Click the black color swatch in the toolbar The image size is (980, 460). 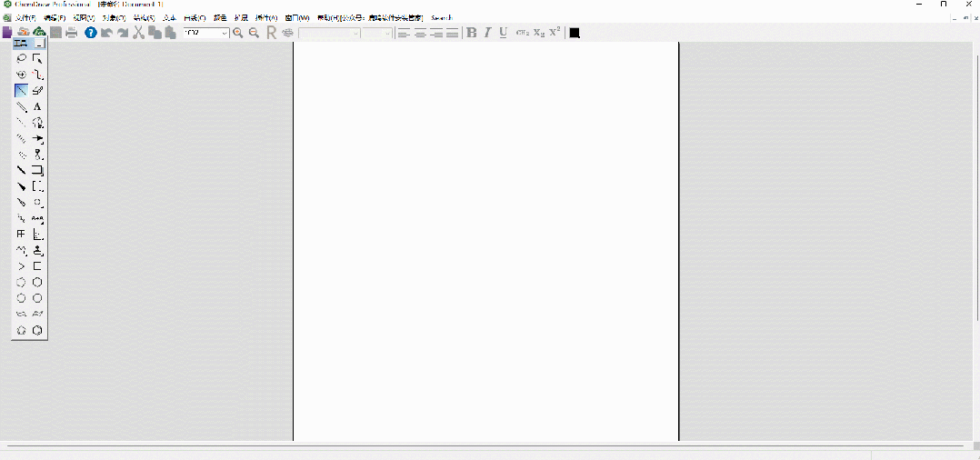(x=575, y=33)
